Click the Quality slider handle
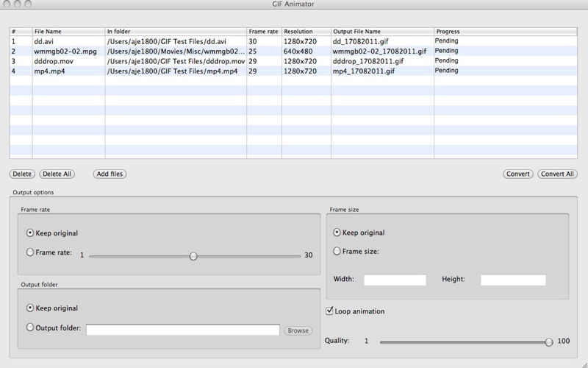This screenshot has height=368, width=588. (x=548, y=342)
